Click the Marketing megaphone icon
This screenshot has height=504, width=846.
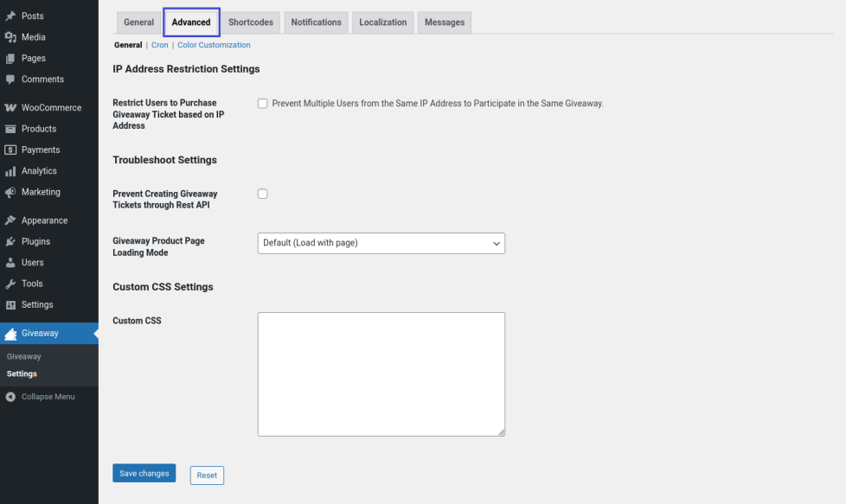[10, 192]
